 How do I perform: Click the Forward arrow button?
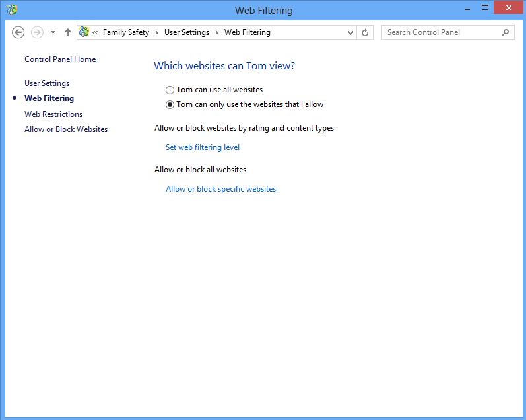pyautogui.click(x=37, y=32)
